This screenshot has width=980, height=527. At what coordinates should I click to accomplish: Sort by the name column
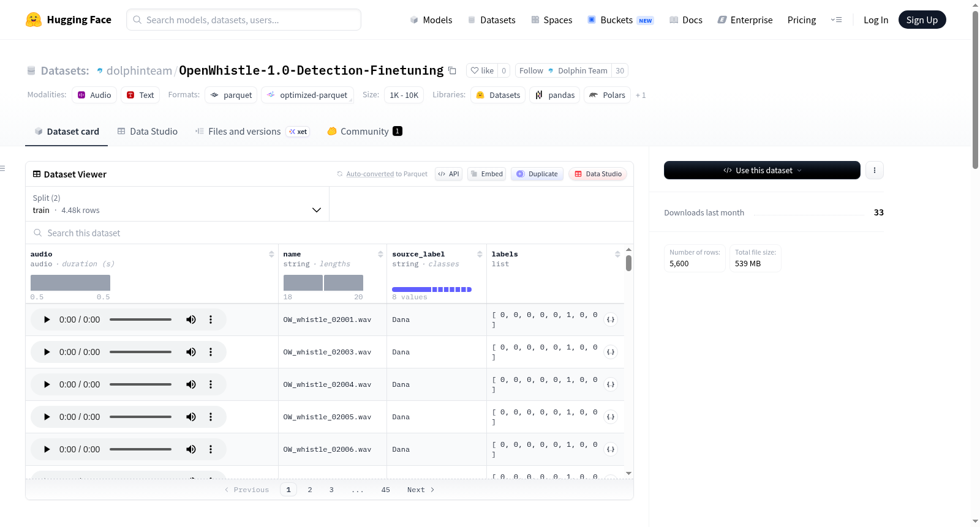(380, 254)
